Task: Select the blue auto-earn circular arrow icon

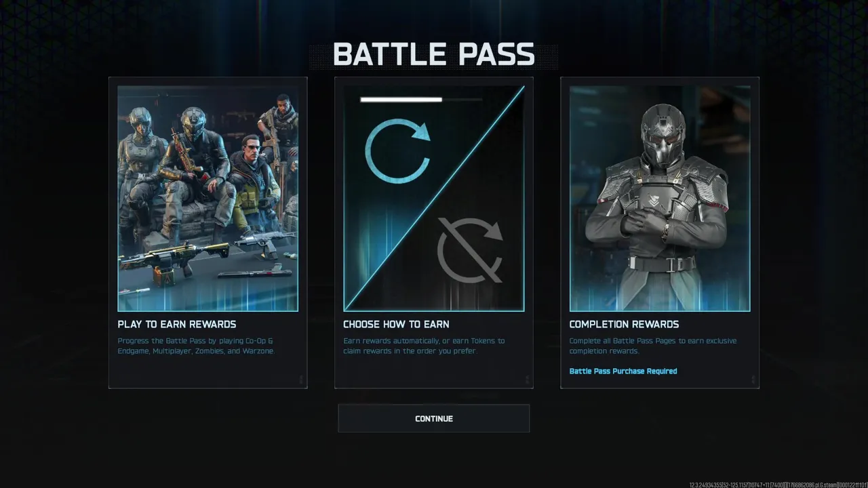Action: tap(398, 151)
